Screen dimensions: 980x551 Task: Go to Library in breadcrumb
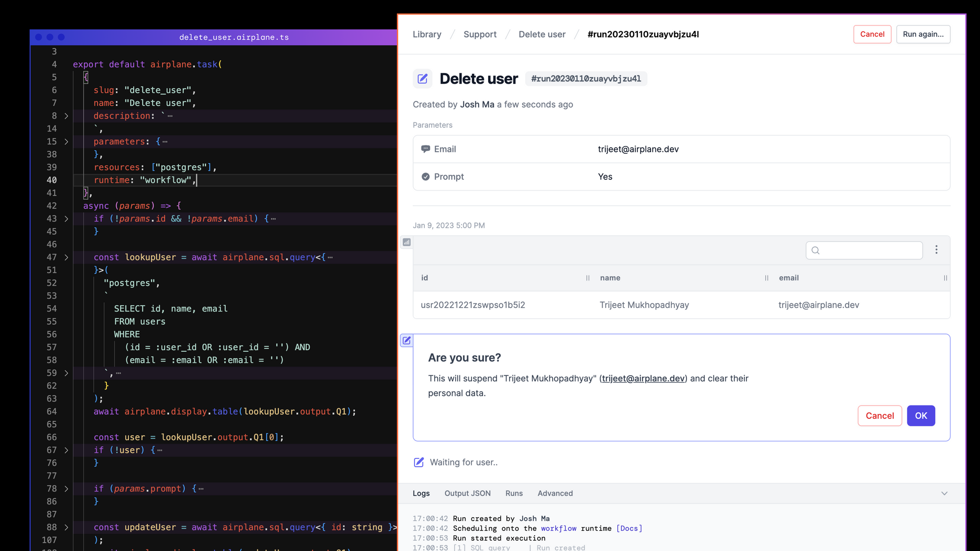[x=427, y=34]
